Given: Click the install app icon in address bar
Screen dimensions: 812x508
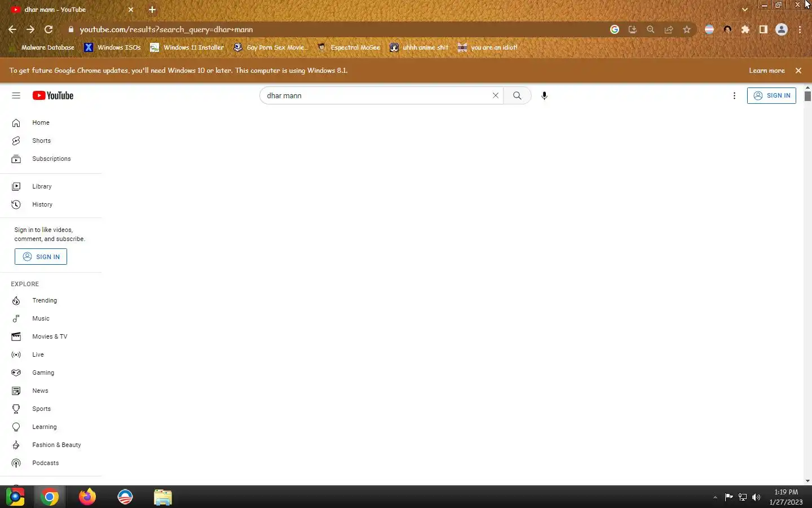Looking at the screenshot, I should coord(633,29).
